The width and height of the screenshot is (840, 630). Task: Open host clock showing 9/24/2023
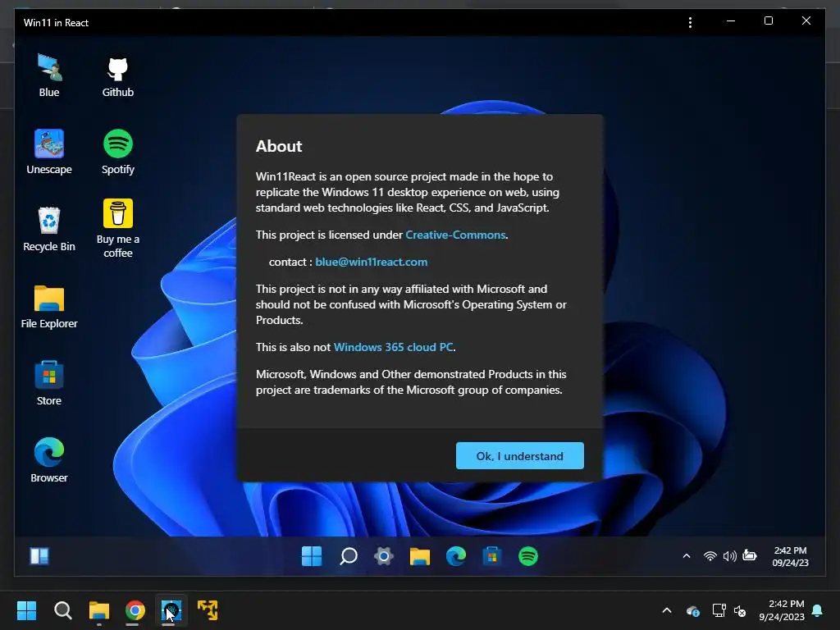pyautogui.click(x=782, y=610)
